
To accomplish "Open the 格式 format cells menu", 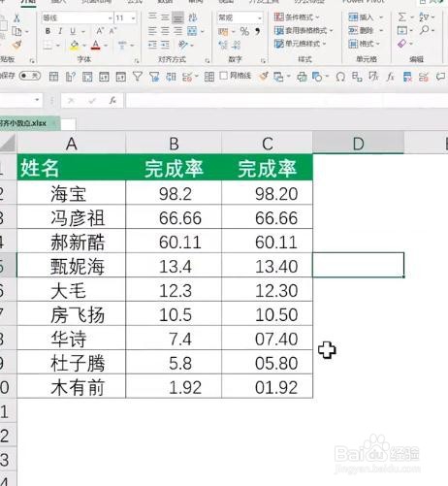I will pos(364,44).
